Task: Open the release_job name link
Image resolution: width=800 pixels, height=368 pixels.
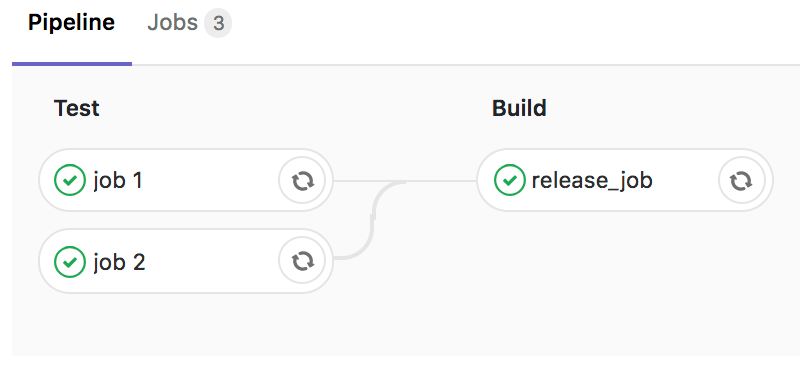Action: coord(592,181)
